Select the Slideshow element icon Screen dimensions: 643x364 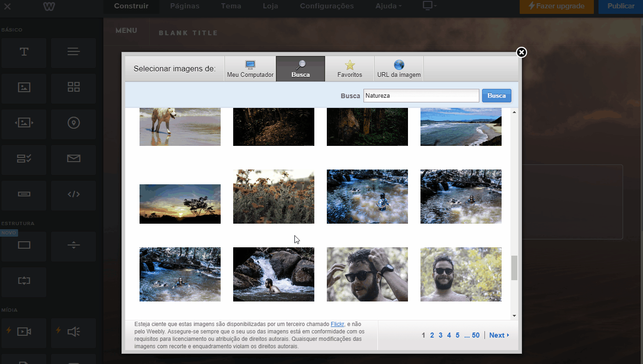24,123
